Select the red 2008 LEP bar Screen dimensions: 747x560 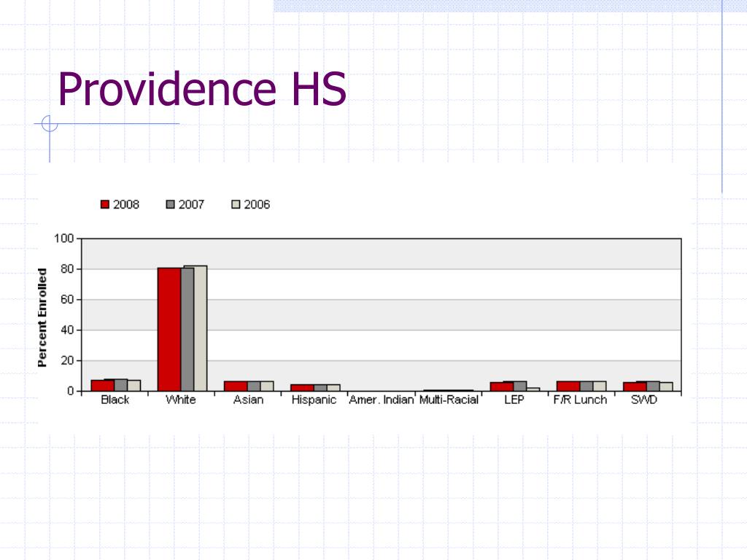coord(502,386)
